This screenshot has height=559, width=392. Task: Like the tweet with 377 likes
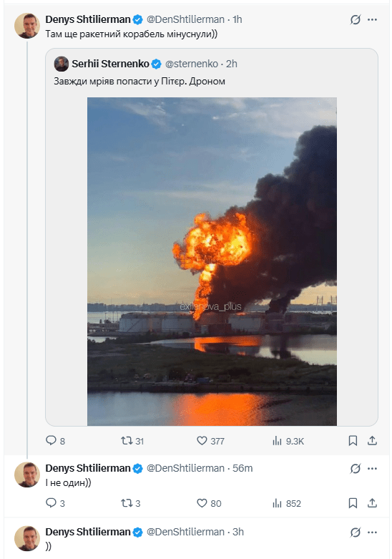(210, 441)
